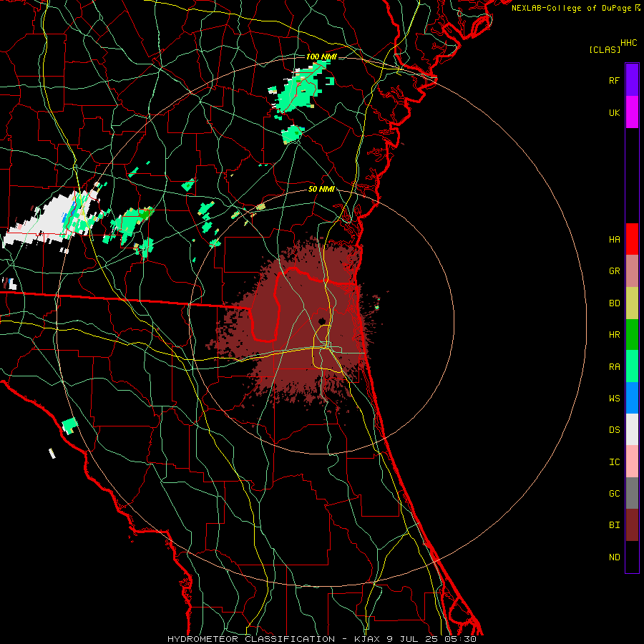Click the WS legend label

(x=614, y=398)
